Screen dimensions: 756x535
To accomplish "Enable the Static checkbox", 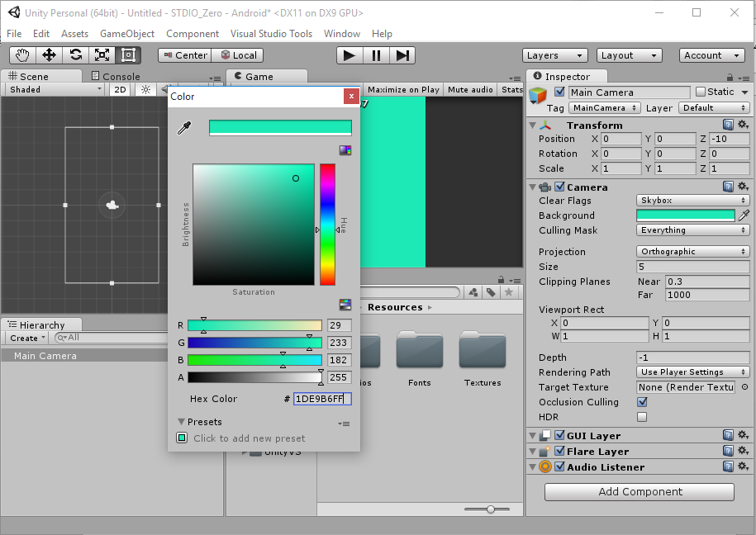I will [x=701, y=92].
